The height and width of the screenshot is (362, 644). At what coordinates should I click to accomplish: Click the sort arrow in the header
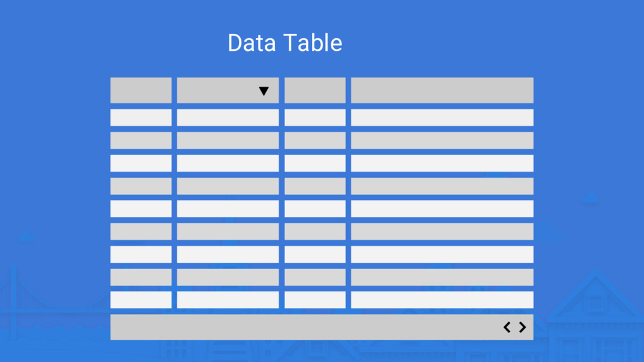click(x=264, y=91)
